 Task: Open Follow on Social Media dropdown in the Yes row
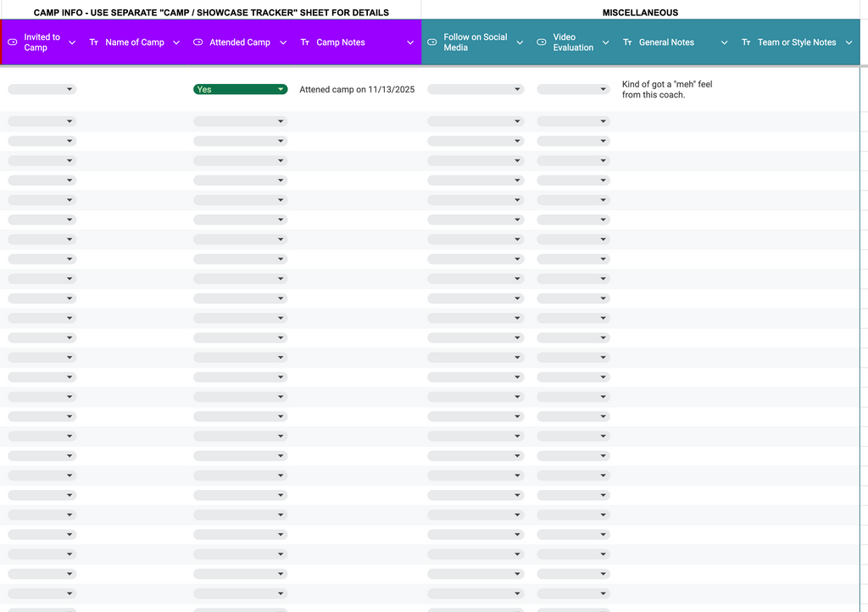click(476, 89)
